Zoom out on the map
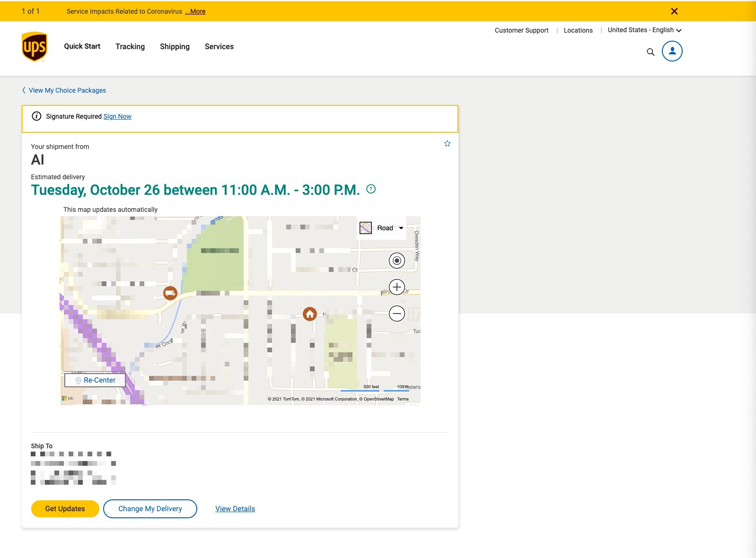Viewport: 756px width, 558px height. [x=397, y=314]
